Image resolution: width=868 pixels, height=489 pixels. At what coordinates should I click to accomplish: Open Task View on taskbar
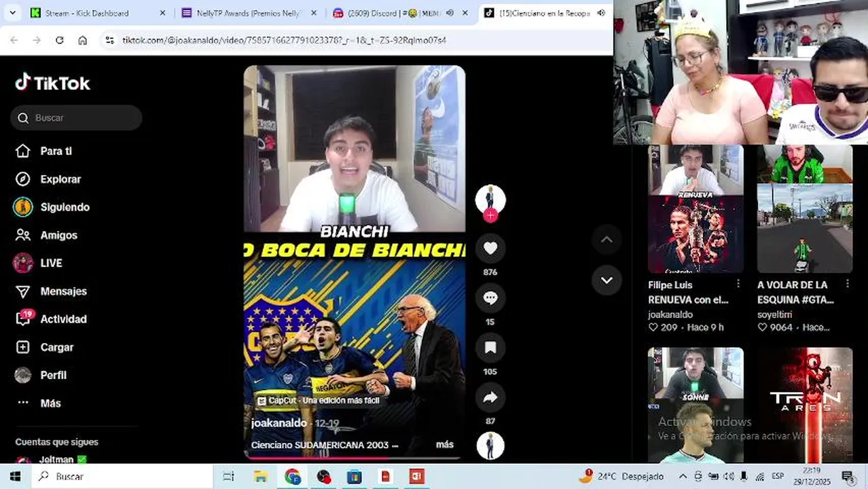click(x=229, y=476)
